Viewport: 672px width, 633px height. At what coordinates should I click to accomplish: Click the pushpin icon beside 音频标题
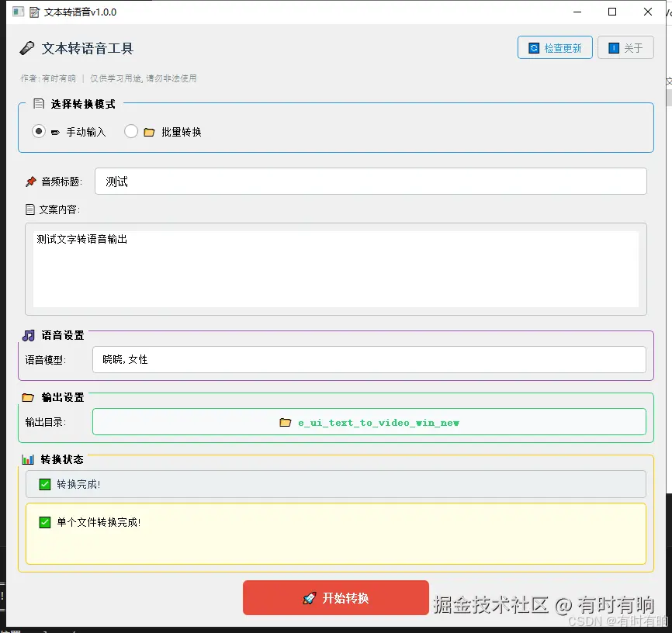(x=31, y=182)
